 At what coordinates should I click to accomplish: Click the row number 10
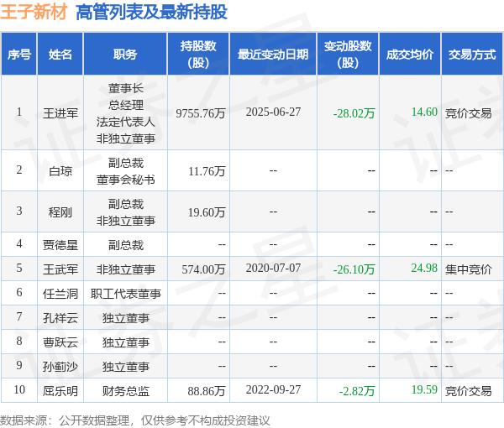[x=19, y=389]
